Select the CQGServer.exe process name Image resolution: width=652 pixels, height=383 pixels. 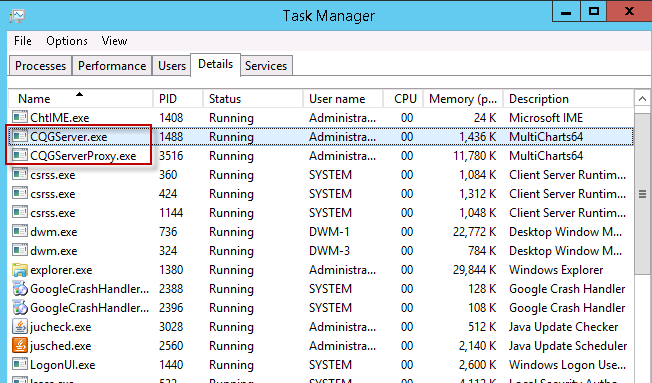pos(69,137)
